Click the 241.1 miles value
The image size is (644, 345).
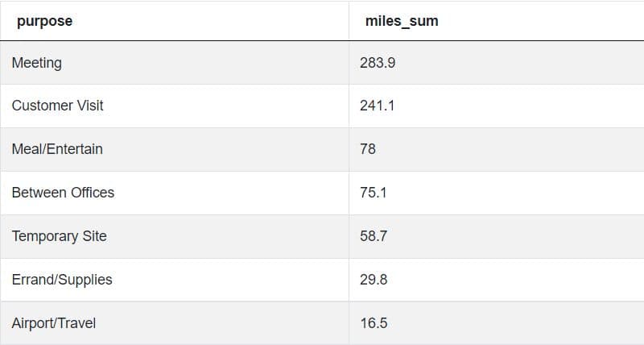point(377,106)
